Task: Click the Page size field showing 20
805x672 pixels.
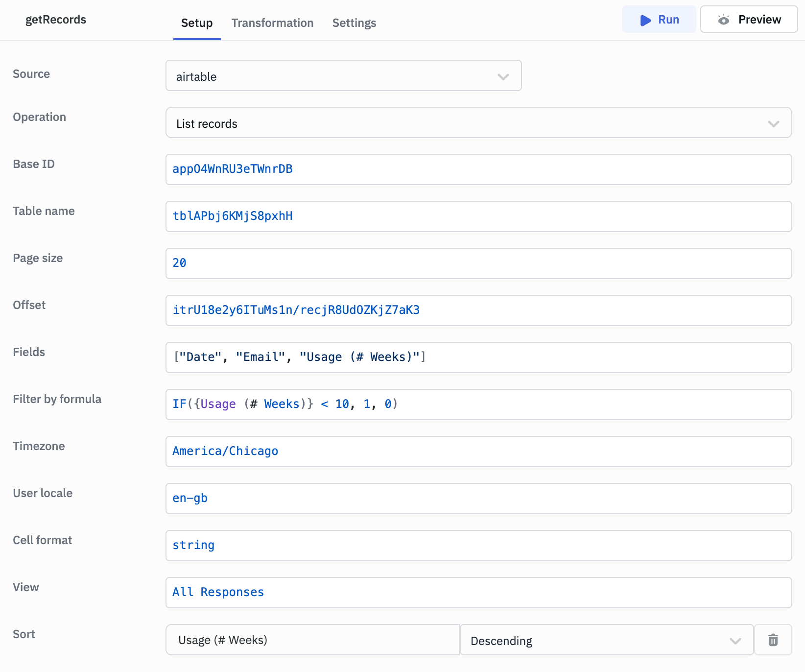Action: [x=478, y=264]
